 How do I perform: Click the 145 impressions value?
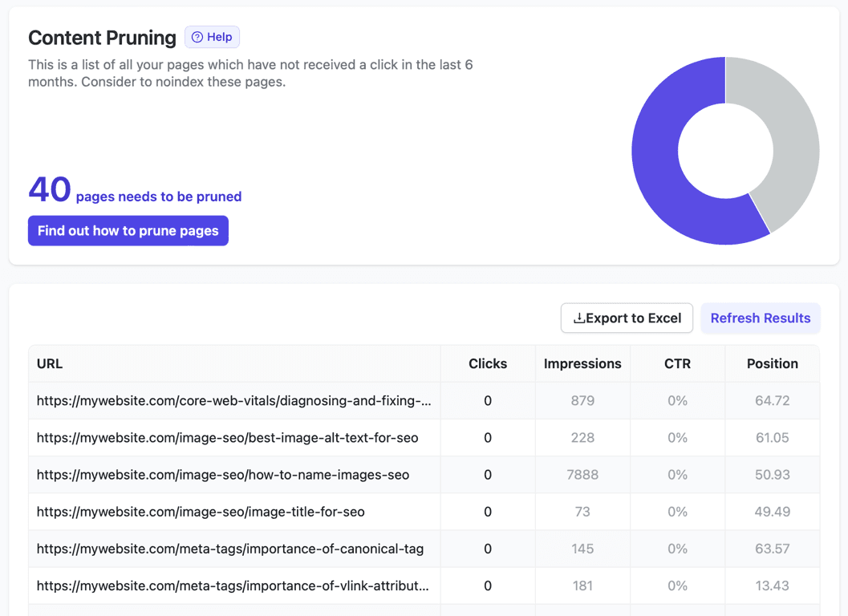582,549
